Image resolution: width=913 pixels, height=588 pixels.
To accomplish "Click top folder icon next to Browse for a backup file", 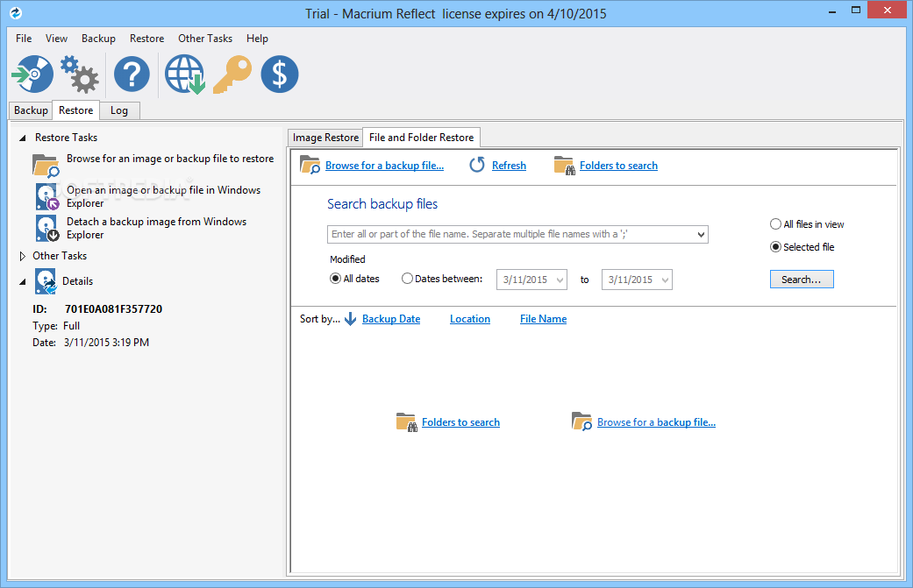I will (310, 165).
